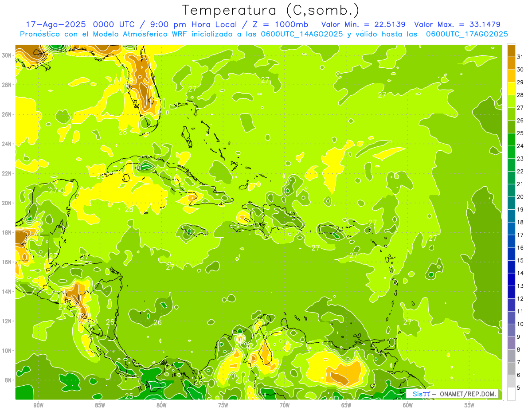The height and width of the screenshot is (411, 532).
Task: Click the "30N" latitude label
Action: click(7, 55)
